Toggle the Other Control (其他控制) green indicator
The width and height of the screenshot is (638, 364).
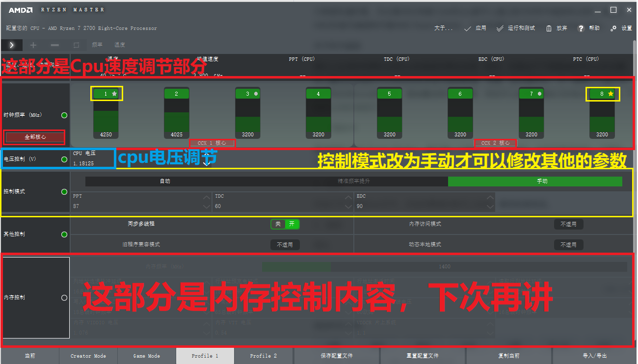pyautogui.click(x=64, y=234)
